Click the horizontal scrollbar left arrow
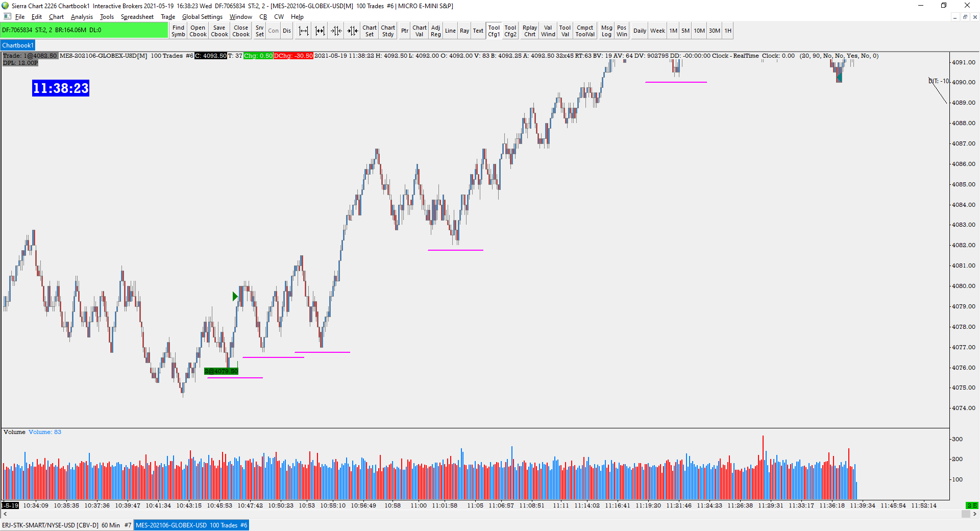Image resolution: width=980 pixels, height=531 pixels. [5, 514]
